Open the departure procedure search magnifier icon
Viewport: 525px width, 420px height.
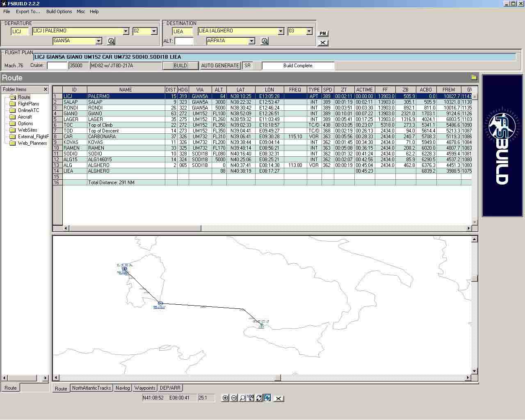tap(111, 41)
